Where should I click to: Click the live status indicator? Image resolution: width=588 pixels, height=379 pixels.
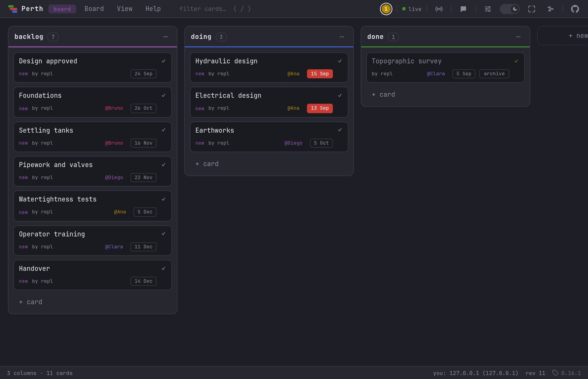point(412,9)
